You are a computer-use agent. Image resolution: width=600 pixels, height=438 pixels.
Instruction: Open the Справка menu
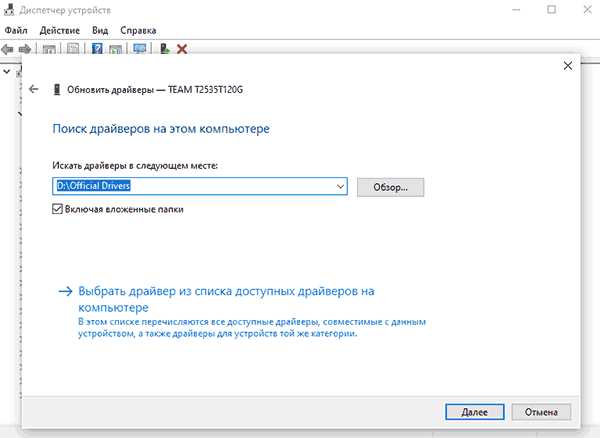pos(138,30)
